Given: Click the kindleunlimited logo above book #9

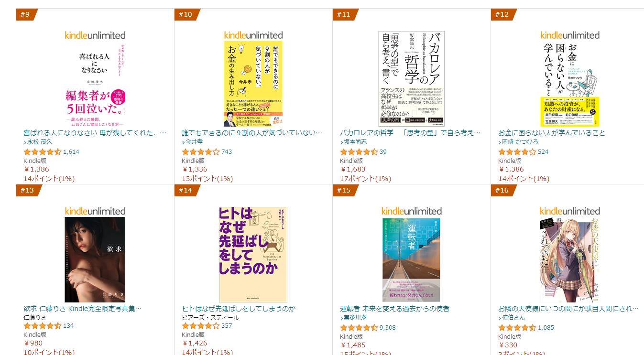Looking at the screenshot, I should (x=95, y=35).
